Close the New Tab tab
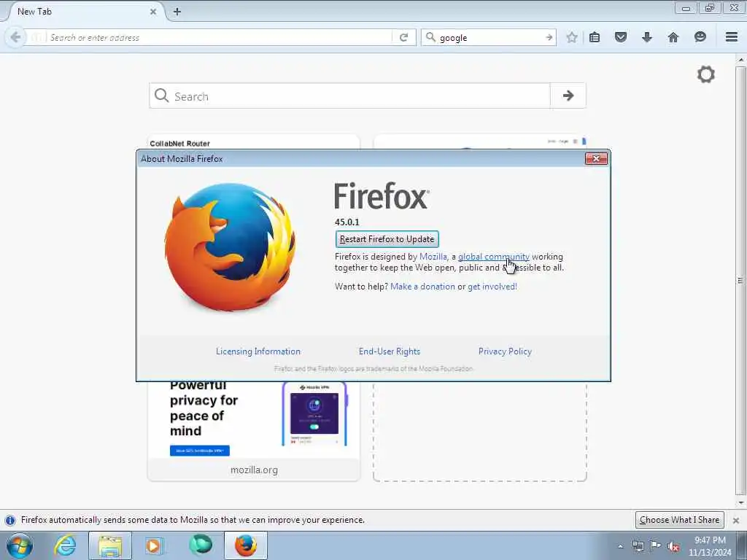The width and height of the screenshot is (747, 560). tap(153, 12)
